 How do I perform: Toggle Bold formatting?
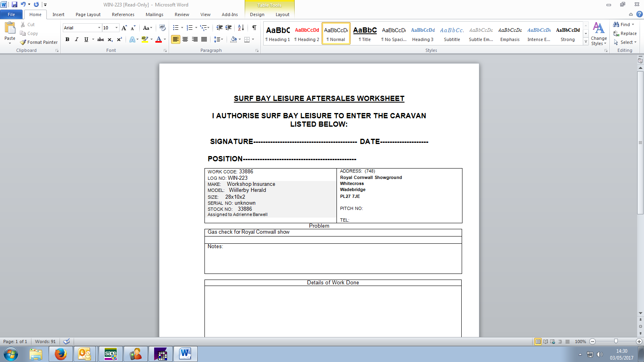point(67,39)
